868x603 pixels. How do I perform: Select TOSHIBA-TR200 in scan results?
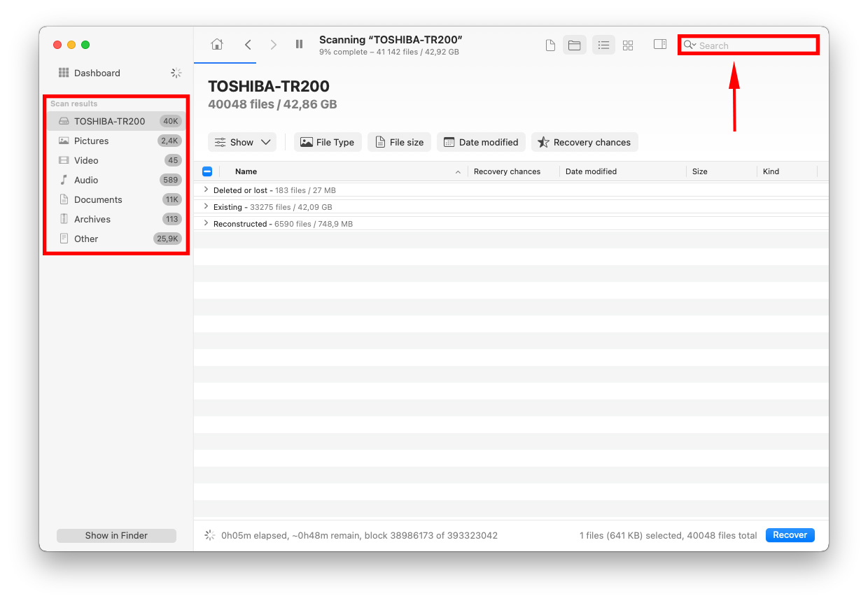(x=117, y=121)
